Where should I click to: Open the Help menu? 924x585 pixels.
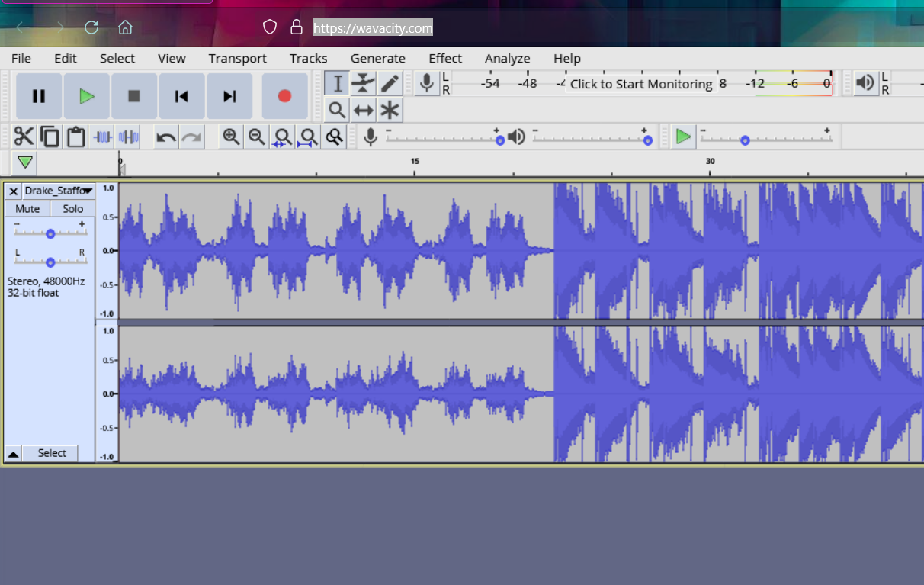pos(567,58)
